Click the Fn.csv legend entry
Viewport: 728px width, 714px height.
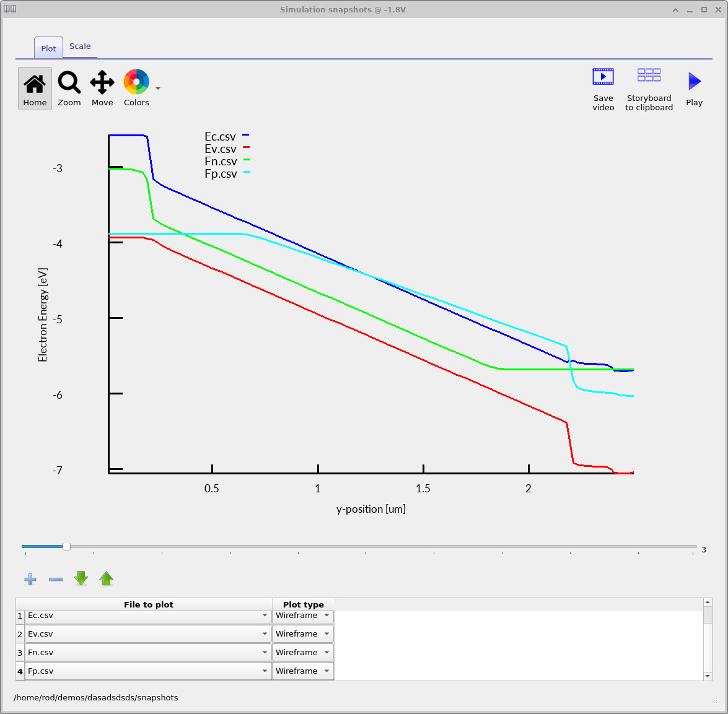click(227, 162)
